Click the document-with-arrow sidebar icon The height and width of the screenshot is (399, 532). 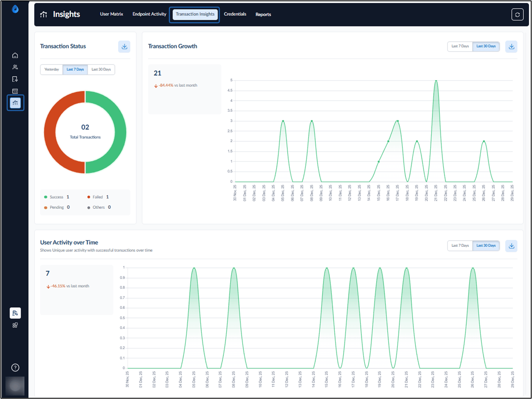(15, 79)
